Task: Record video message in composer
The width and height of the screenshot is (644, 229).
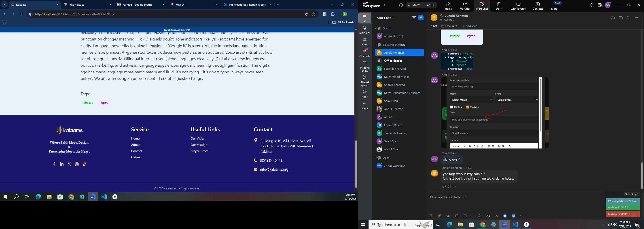Action: tap(488, 216)
